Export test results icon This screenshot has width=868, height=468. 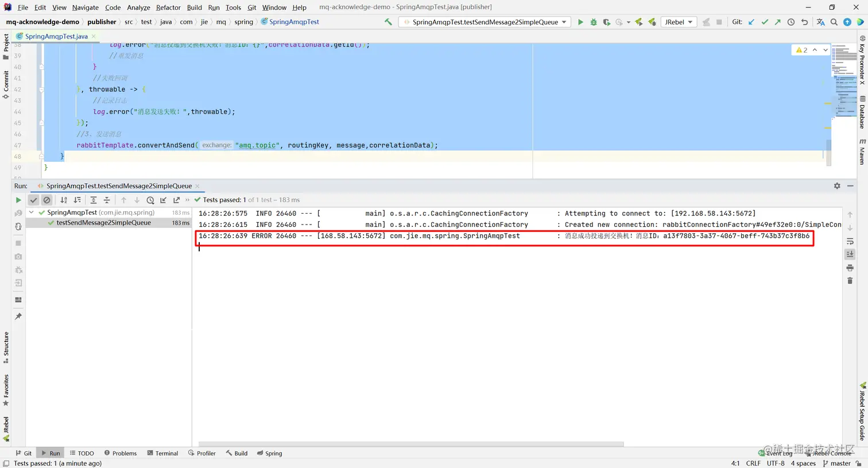click(177, 200)
